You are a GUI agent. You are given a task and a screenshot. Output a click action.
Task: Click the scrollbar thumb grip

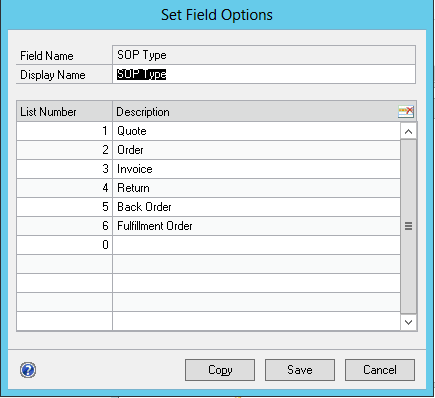click(408, 226)
